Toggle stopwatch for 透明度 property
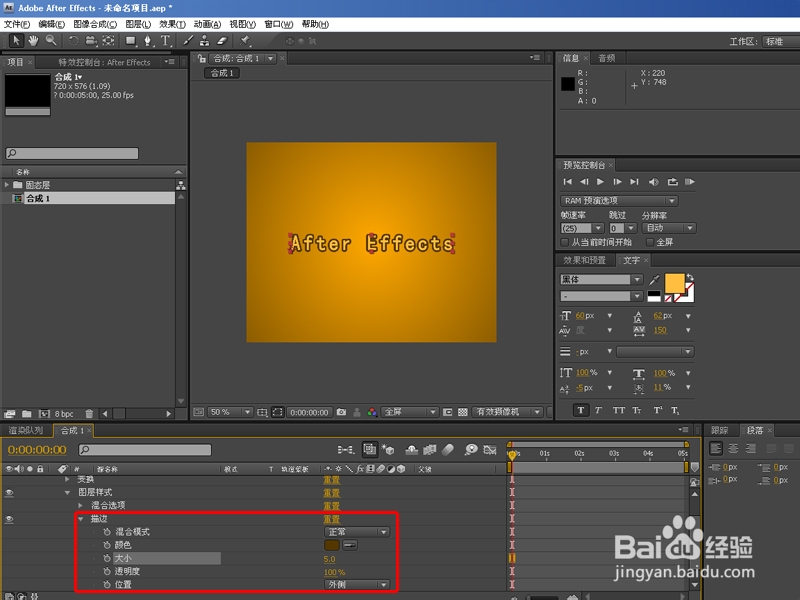The width and height of the screenshot is (800, 600). tap(107, 571)
